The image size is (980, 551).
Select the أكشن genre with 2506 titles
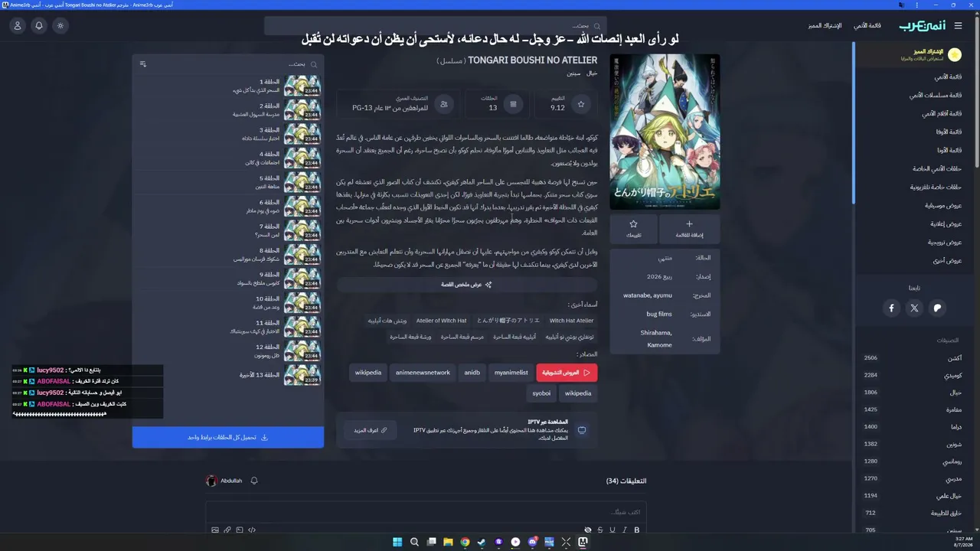(913, 358)
